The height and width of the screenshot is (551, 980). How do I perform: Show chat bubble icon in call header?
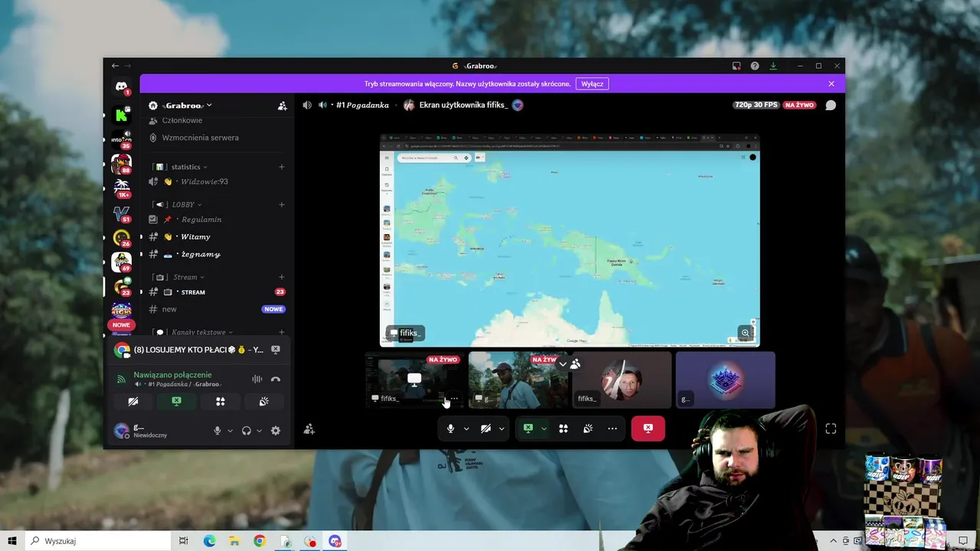(831, 105)
